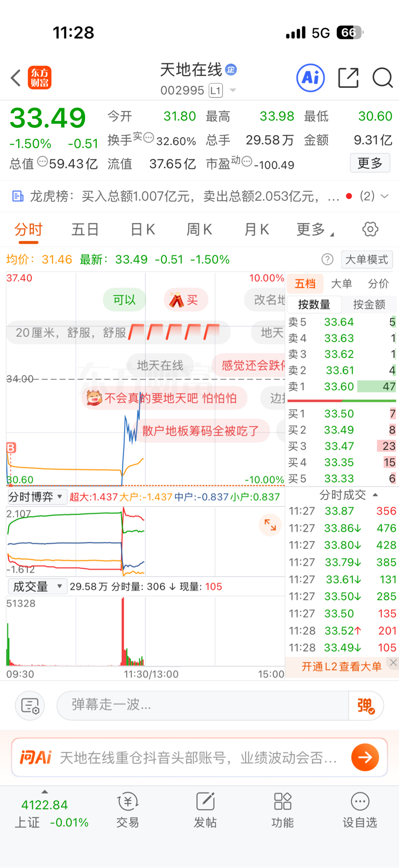Tap the 散户地板筹码全被吃了 comment bubble

[201, 431]
